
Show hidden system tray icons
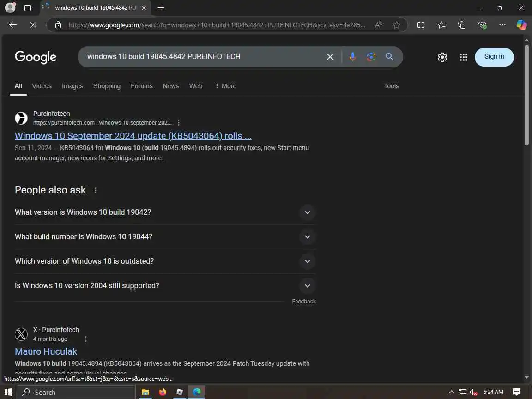click(x=451, y=392)
